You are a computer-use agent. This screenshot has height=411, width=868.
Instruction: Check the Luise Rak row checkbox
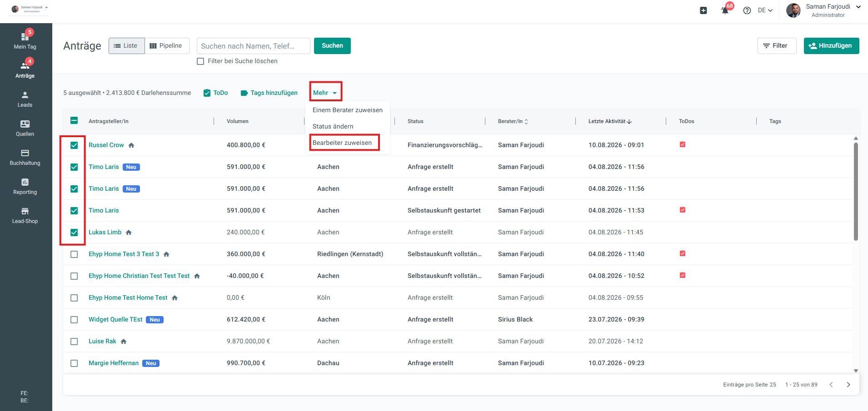pyautogui.click(x=74, y=342)
